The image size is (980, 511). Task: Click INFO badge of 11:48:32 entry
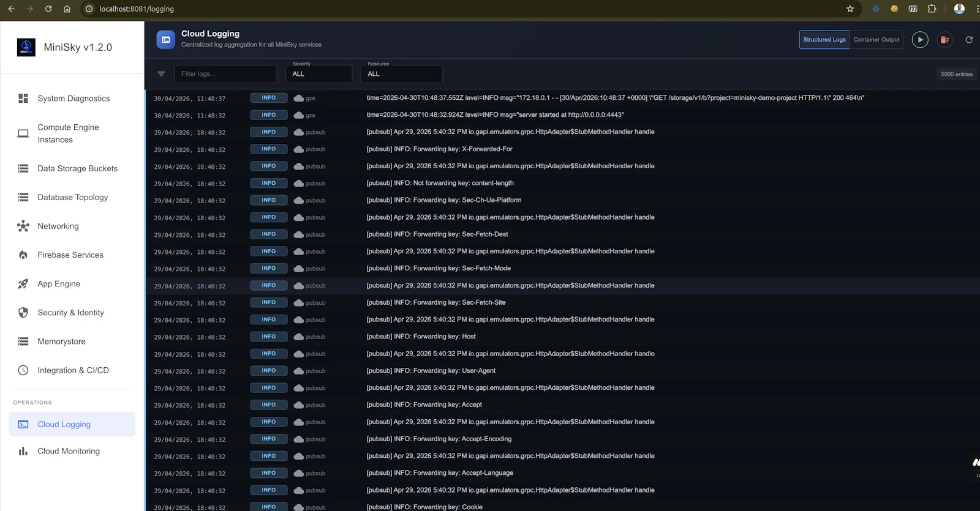tap(269, 115)
